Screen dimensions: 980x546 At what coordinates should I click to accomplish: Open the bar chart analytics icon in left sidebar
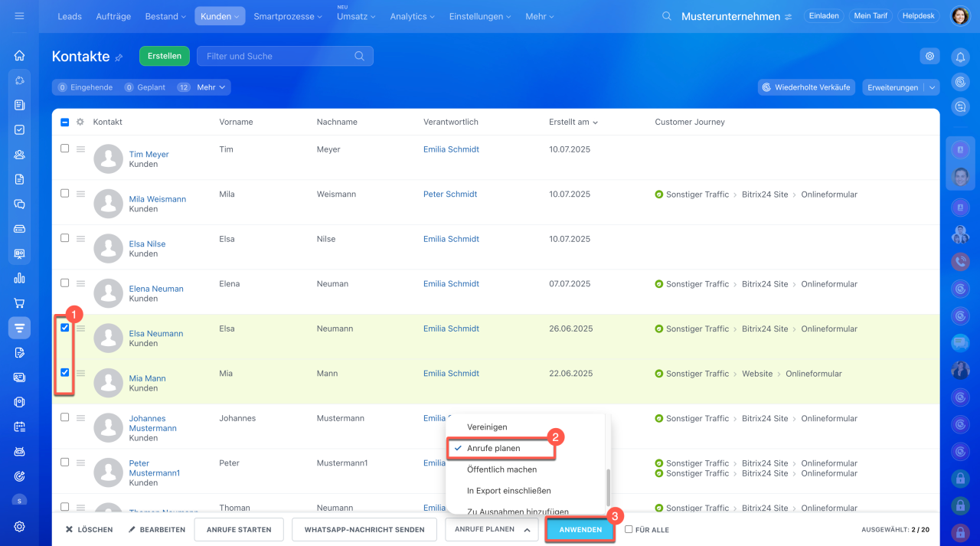[x=20, y=278]
